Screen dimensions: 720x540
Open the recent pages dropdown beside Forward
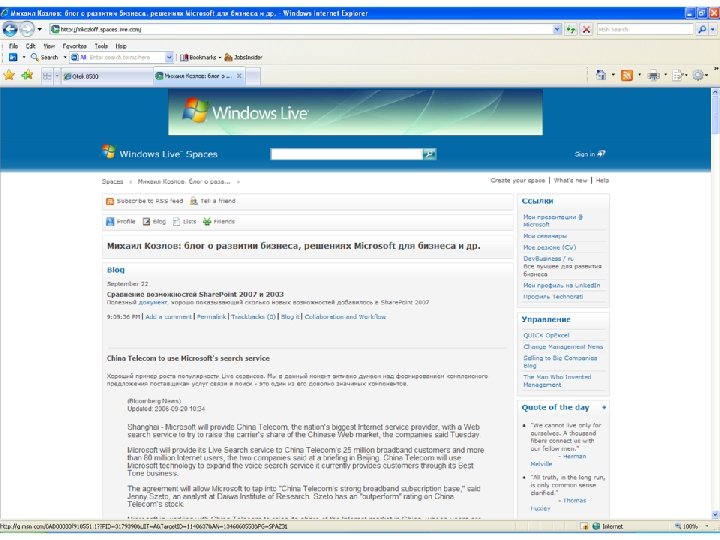click(x=39, y=29)
